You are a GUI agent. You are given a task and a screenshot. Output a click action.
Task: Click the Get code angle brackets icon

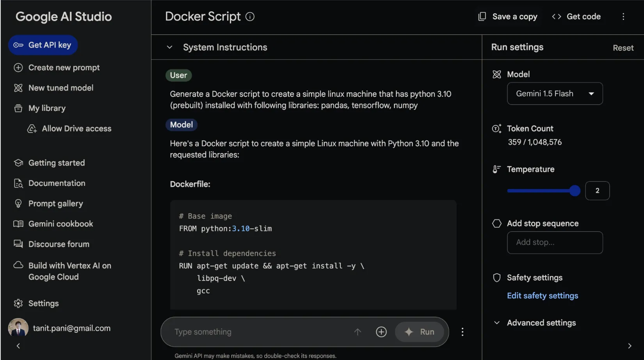click(x=557, y=16)
